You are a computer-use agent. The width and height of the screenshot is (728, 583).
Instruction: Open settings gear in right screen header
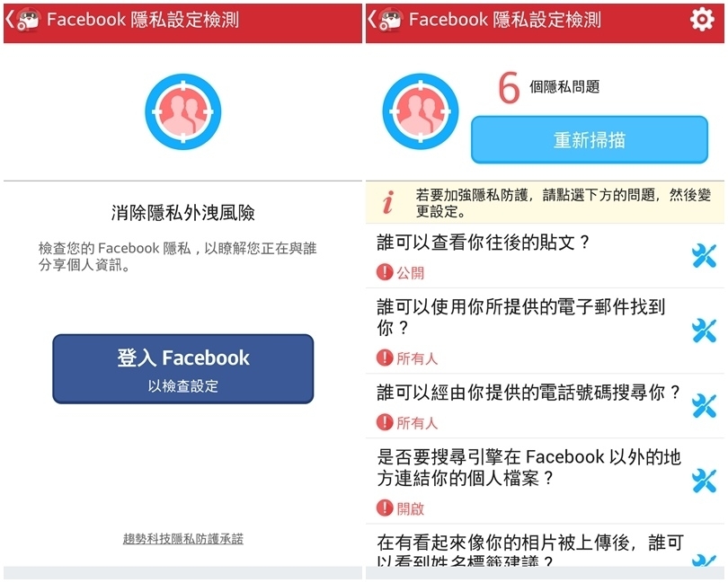click(702, 20)
